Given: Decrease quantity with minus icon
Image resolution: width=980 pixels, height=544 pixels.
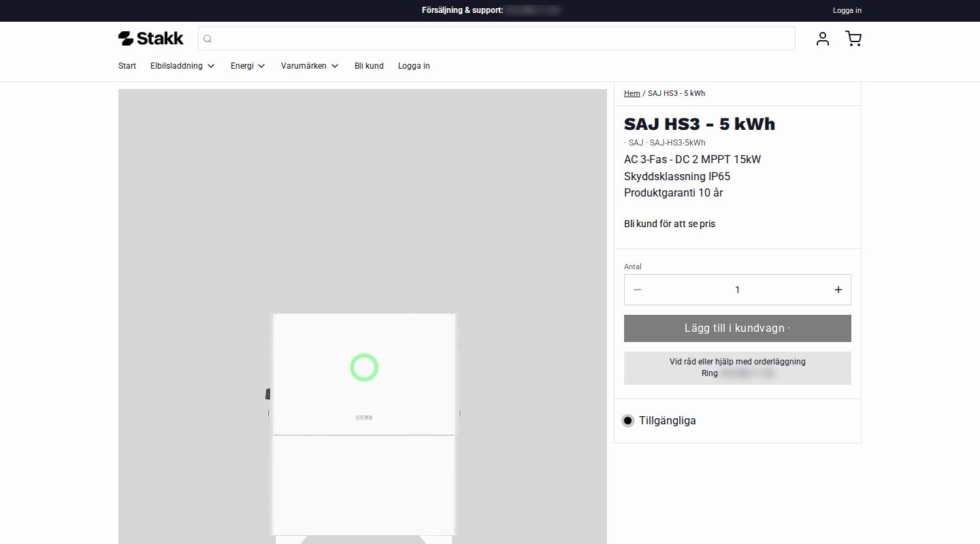Looking at the screenshot, I should (638, 290).
